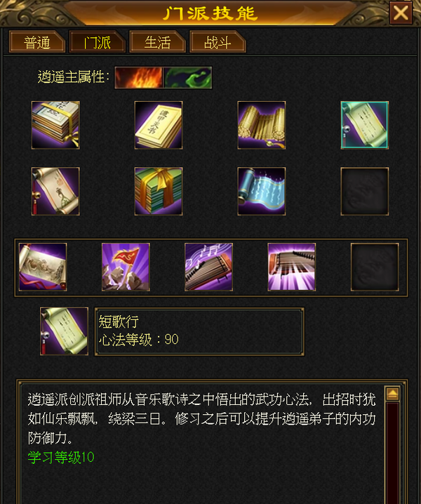This screenshot has height=504, width=421.
Task: Open the 门派 tab
Action: click(97, 42)
